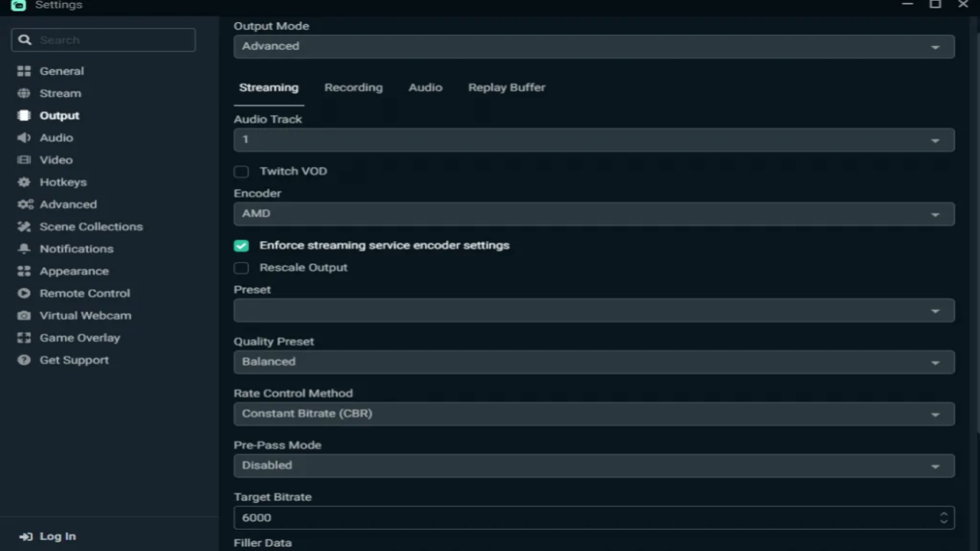
Task: Click the Target Bitrate stepper arrows
Action: pyautogui.click(x=943, y=517)
